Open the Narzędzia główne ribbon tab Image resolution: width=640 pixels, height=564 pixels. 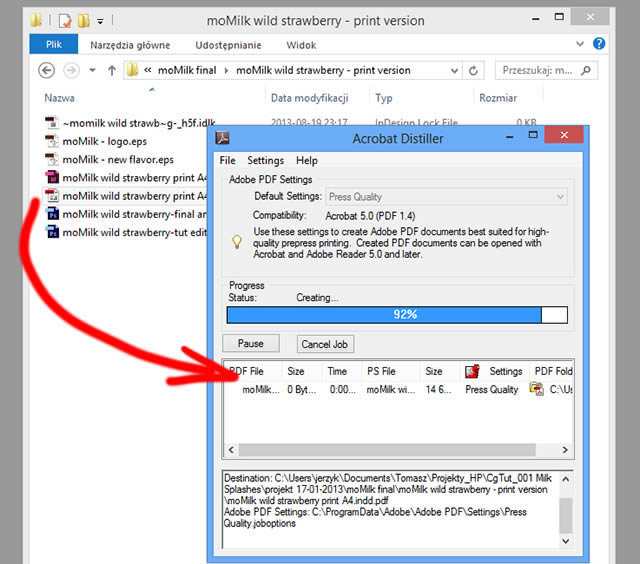[130, 45]
